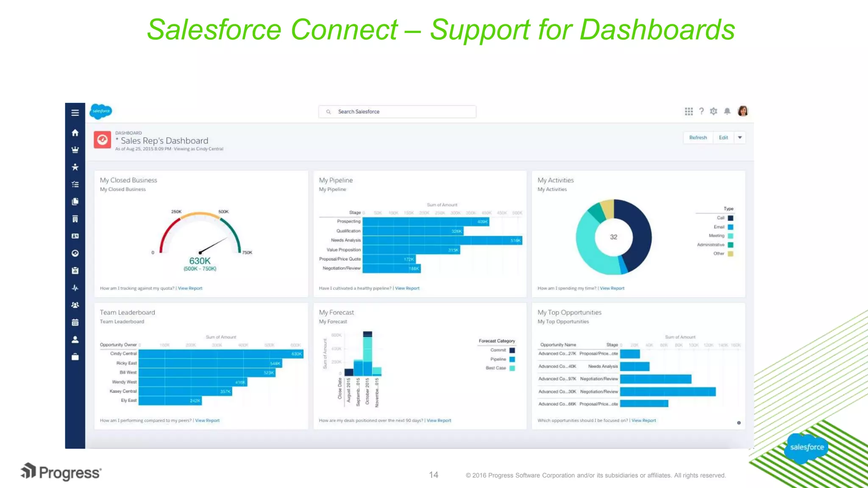Open the Cases briefcase sidebar icon
This screenshot has height=488, width=868.
(x=75, y=357)
